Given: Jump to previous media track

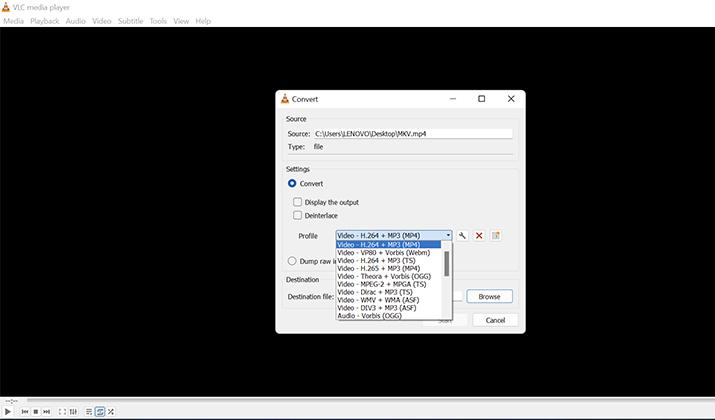Looking at the screenshot, I should (25, 412).
